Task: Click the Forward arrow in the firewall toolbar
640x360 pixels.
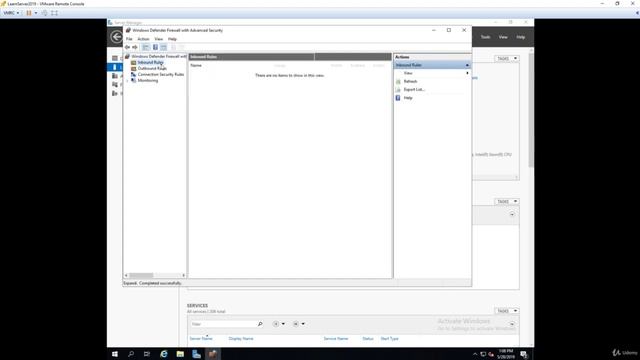Action: pyautogui.click(x=135, y=47)
